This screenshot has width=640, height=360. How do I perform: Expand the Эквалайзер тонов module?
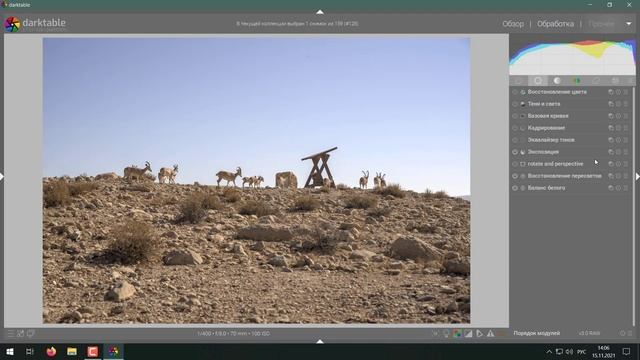pyautogui.click(x=551, y=140)
